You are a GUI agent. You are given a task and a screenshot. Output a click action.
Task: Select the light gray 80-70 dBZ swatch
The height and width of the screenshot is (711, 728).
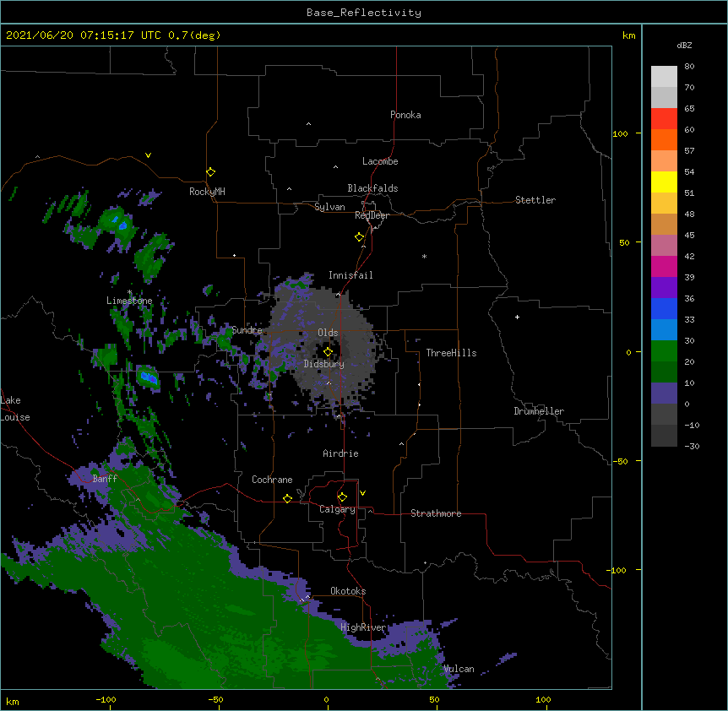click(x=664, y=77)
